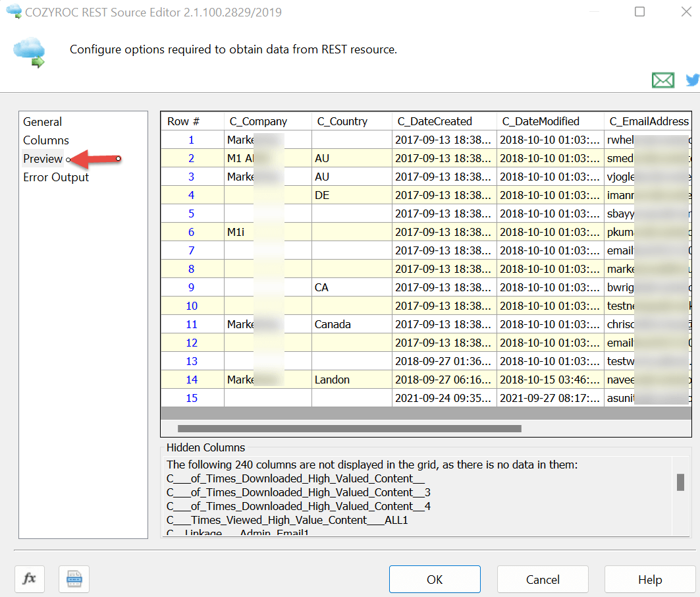The height and width of the screenshot is (597, 700).
Task: Click the Landon country cell
Action: 352,380
